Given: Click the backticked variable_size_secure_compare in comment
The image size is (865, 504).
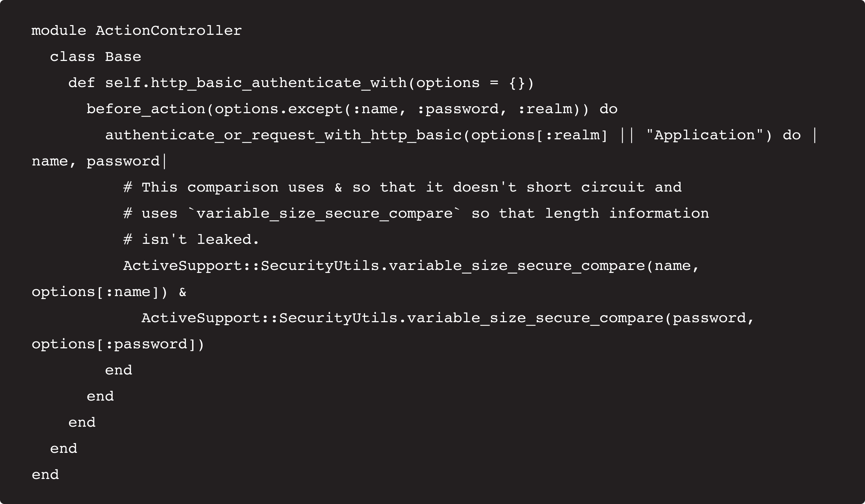Looking at the screenshot, I should click(325, 213).
